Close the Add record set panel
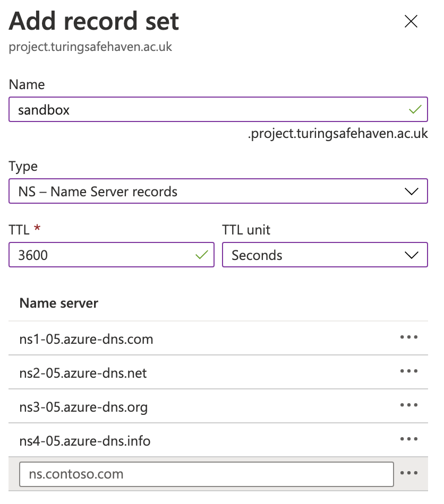Viewport: 444px width, 504px height. 411,22
